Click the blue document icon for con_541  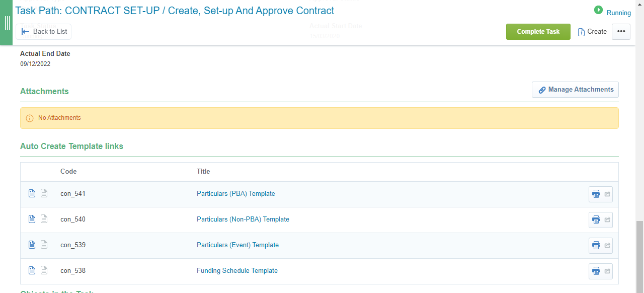(32, 193)
